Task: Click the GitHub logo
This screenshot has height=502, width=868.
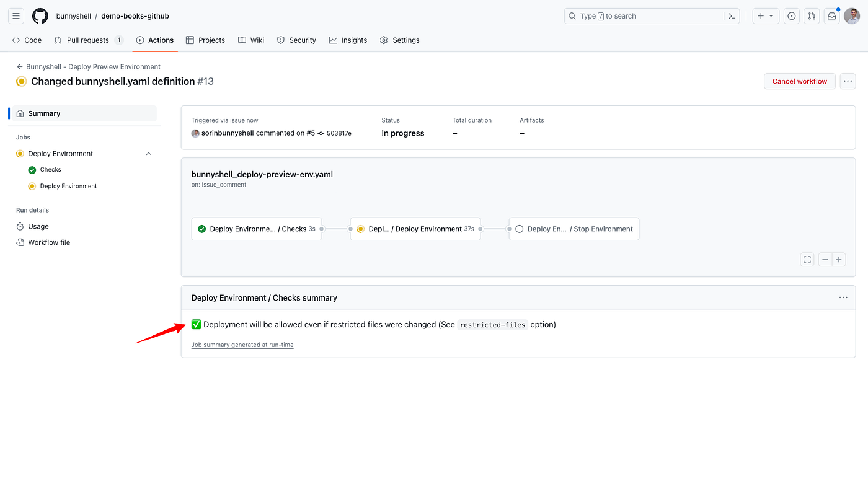Action: tap(40, 16)
